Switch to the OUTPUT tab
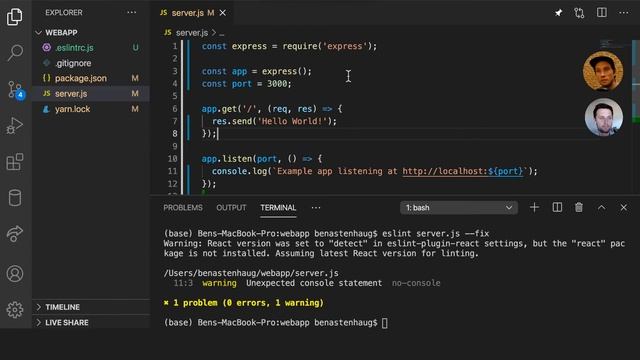 231,208
